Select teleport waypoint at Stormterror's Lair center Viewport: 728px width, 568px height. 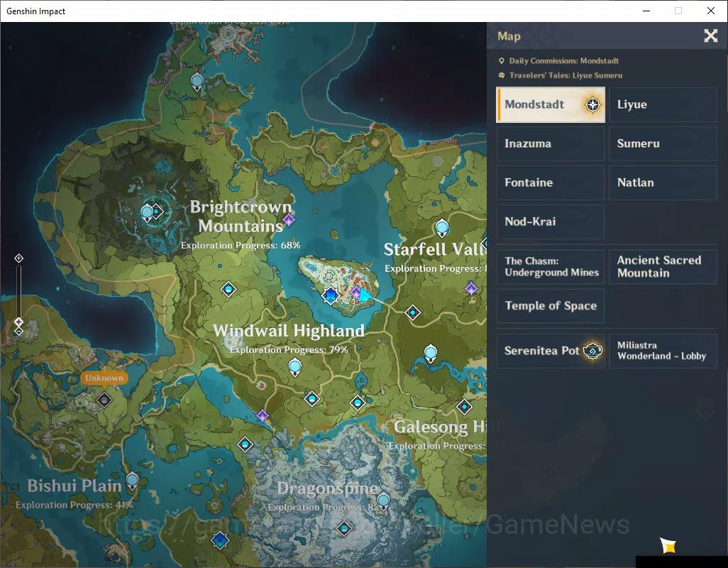click(147, 213)
